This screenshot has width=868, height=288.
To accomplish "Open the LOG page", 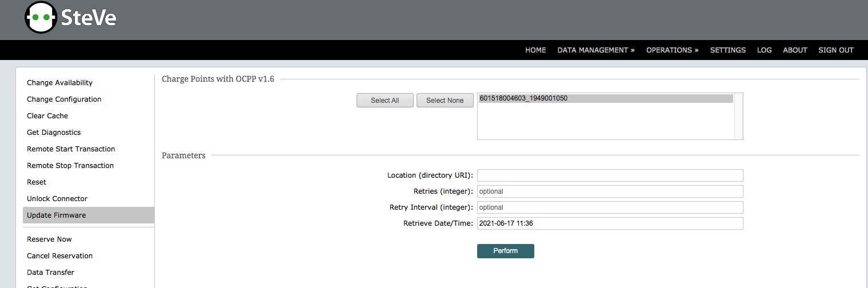I will 764,50.
